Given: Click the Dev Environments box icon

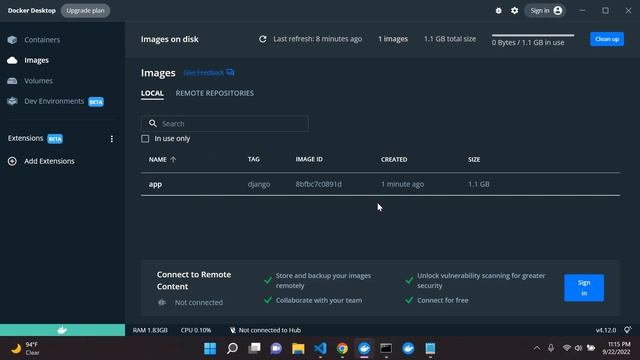Looking at the screenshot, I should click(12, 101).
